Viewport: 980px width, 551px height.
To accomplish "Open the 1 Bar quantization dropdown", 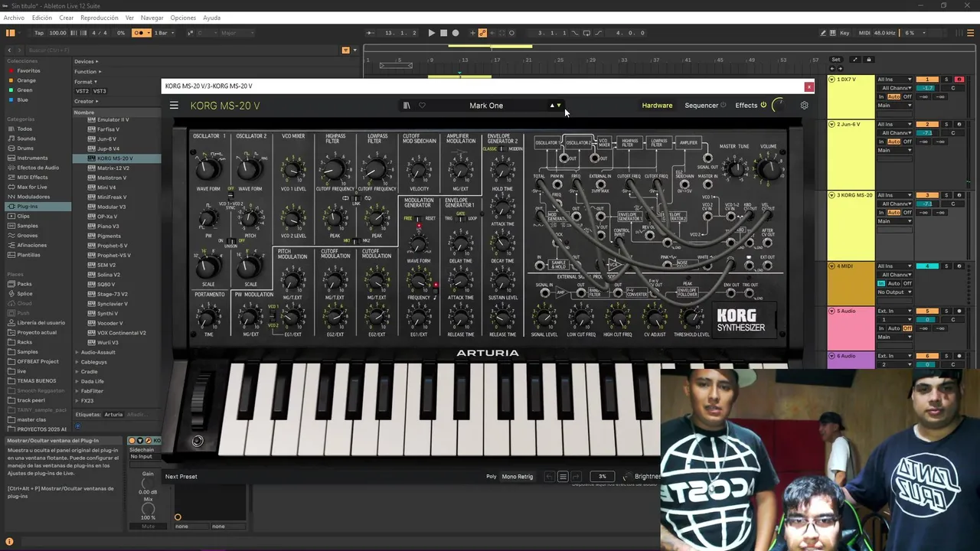I will [165, 33].
